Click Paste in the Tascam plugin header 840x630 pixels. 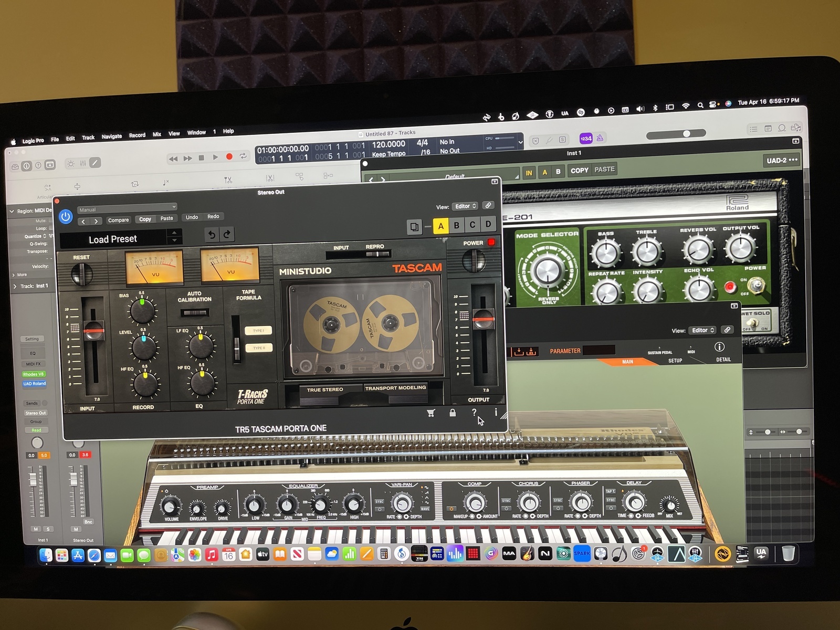(x=166, y=218)
